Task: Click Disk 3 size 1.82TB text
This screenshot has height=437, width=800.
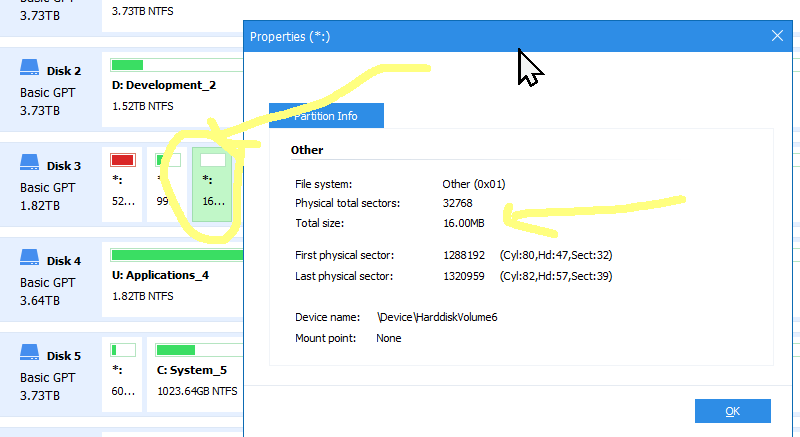Action: (x=40, y=206)
